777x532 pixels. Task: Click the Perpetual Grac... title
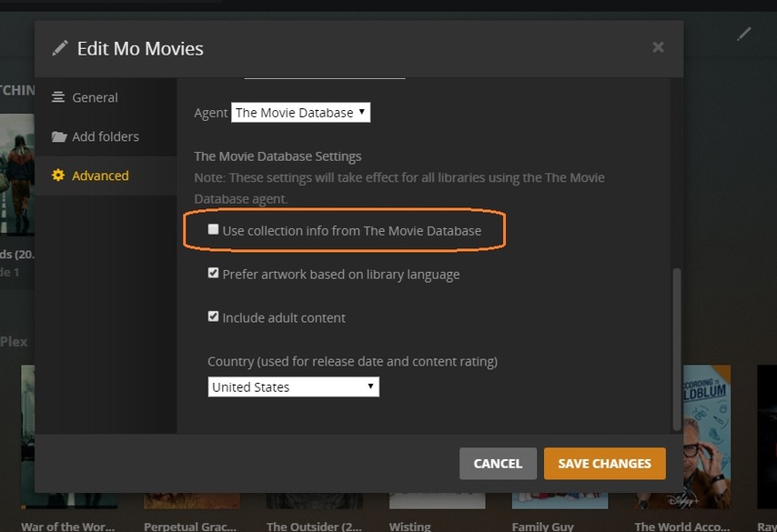190,526
